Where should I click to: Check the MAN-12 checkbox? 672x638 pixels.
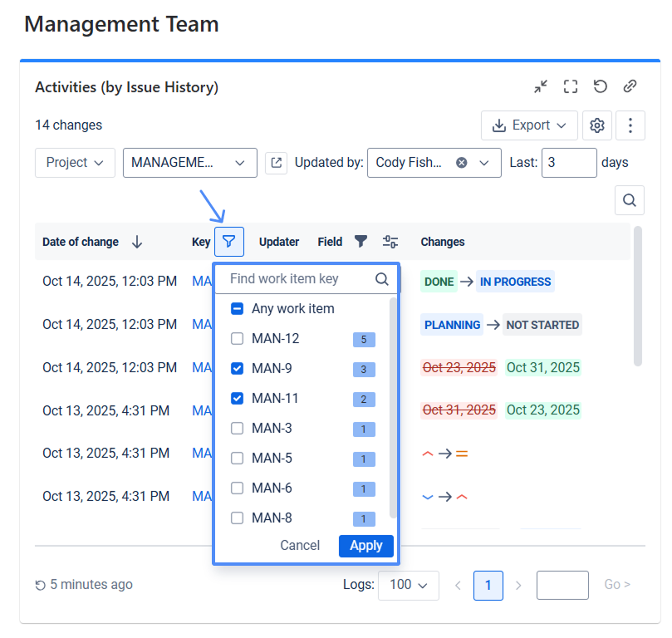238,339
